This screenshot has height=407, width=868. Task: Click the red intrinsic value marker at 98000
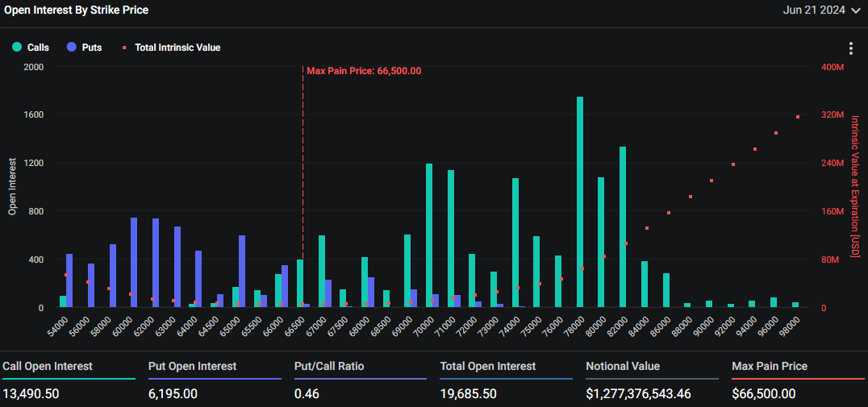[798, 117]
